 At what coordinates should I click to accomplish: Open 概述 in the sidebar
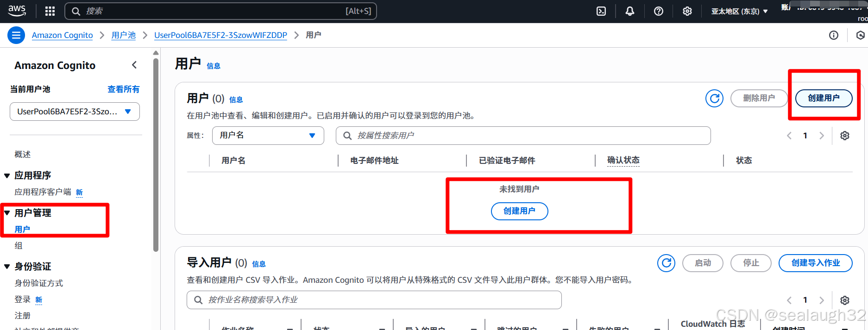click(22, 154)
